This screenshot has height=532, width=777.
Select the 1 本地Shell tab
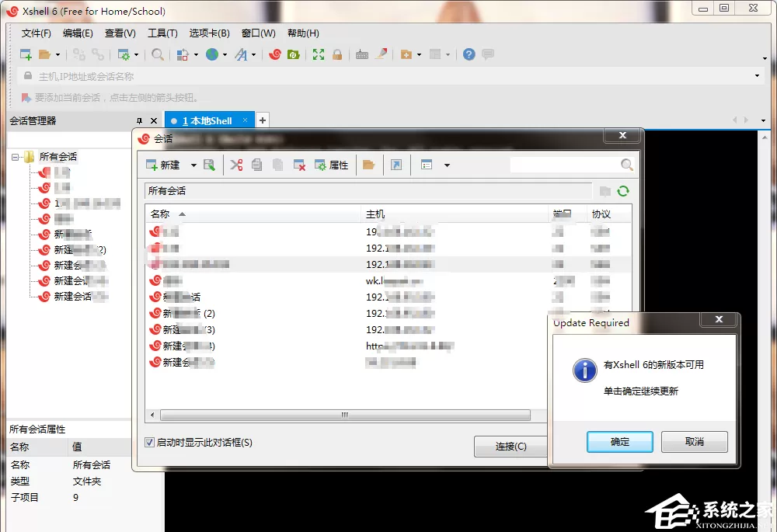coord(208,120)
